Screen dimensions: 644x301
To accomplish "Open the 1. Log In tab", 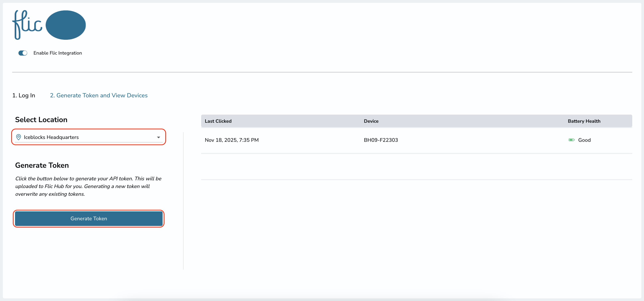I will [24, 95].
